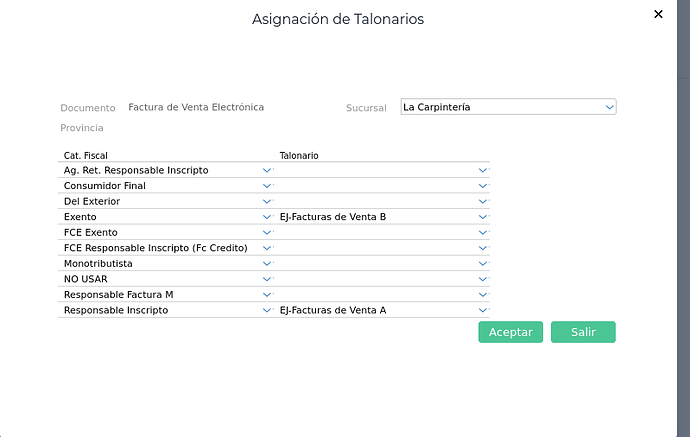Screen dimensions: 690x437
Task: Open the Sucursal La Carpintería dropdown
Action: click(x=609, y=107)
